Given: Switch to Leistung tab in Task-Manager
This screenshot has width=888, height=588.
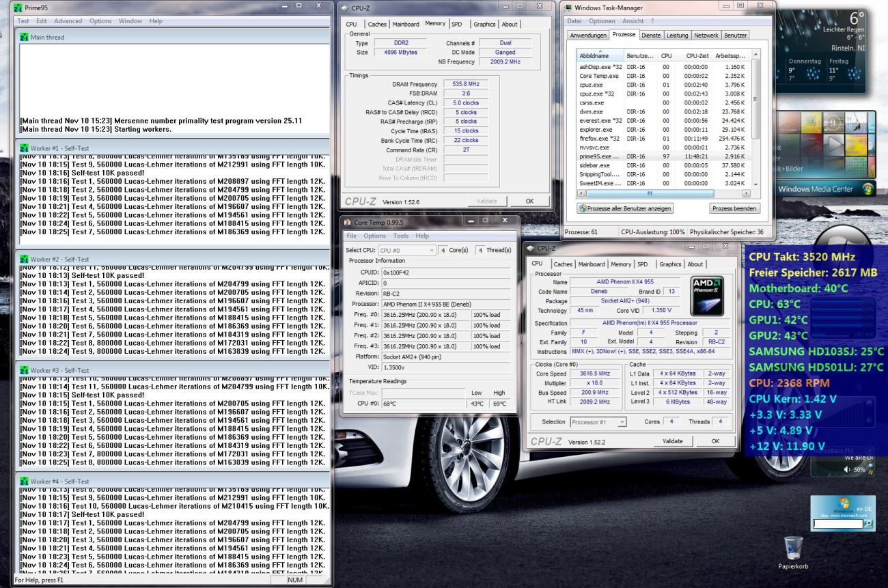Looking at the screenshot, I should 677,34.
